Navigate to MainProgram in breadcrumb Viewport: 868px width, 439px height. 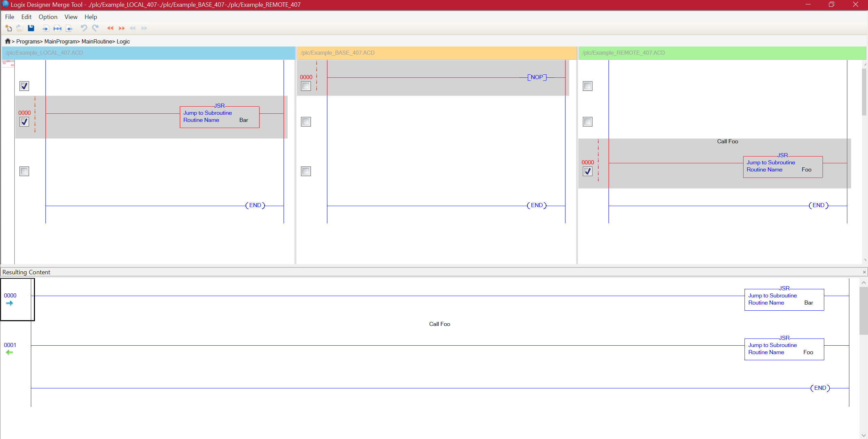pyautogui.click(x=61, y=41)
